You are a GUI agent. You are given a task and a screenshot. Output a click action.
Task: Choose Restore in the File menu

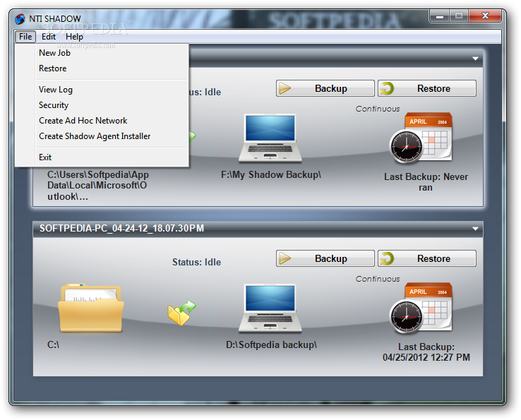click(x=102, y=68)
